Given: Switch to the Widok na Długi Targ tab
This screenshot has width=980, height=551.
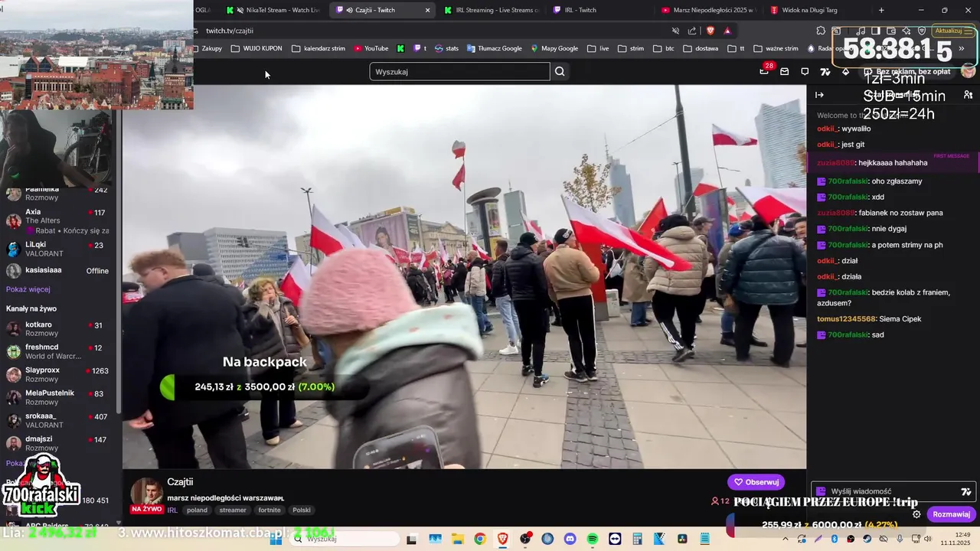Looking at the screenshot, I should coord(815,10).
